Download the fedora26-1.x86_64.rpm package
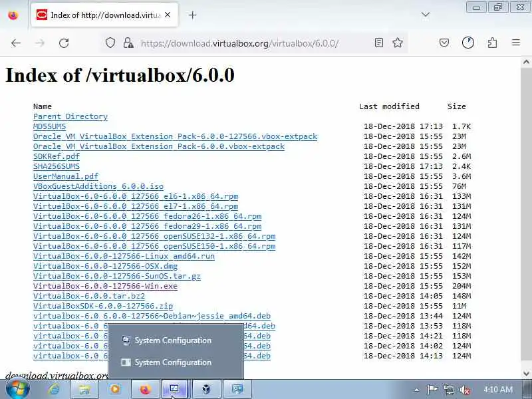Viewport: 532px width, 399px height. [147, 216]
